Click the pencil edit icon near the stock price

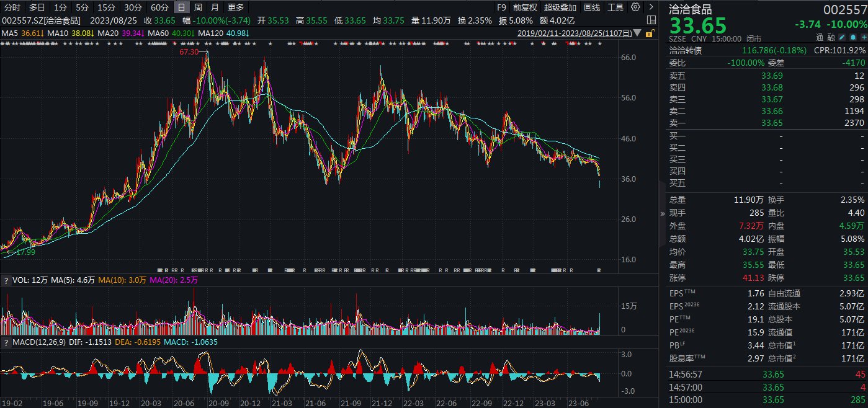click(x=841, y=37)
